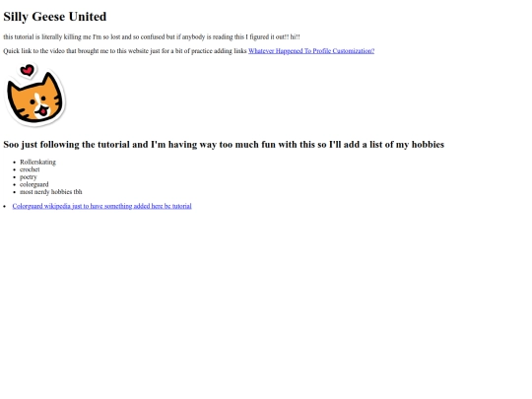Click the bullet beside crochet
This screenshot has width=532, height=399.
(x=14, y=169)
